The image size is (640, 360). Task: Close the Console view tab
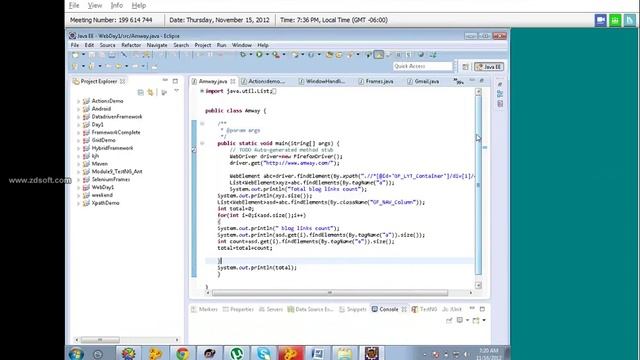pyautogui.click(x=404, y=309)
